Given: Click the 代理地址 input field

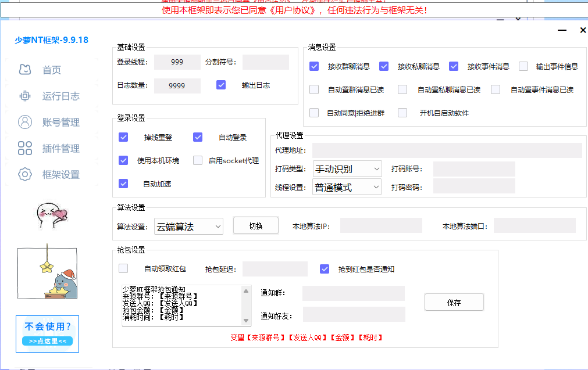Looking at the screenshot, I should tap(447, 150).
